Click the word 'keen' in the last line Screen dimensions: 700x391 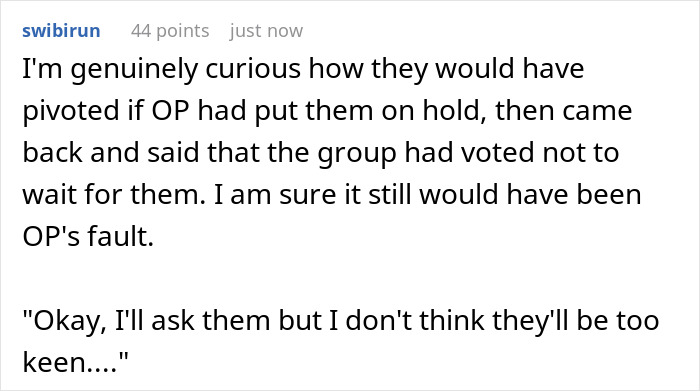pos(54,362)
